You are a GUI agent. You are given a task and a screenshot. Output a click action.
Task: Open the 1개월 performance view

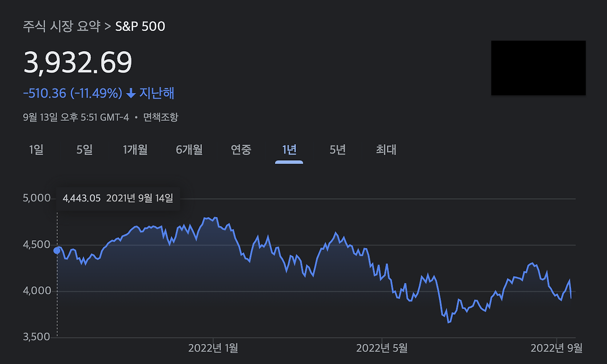point(135,150)
